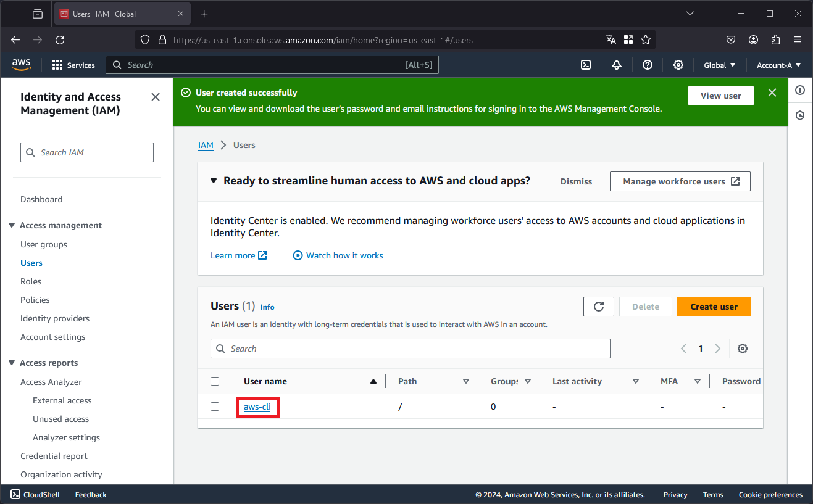Open the translate page icon in address bar

pyautogui.click(x=611, y=39)
